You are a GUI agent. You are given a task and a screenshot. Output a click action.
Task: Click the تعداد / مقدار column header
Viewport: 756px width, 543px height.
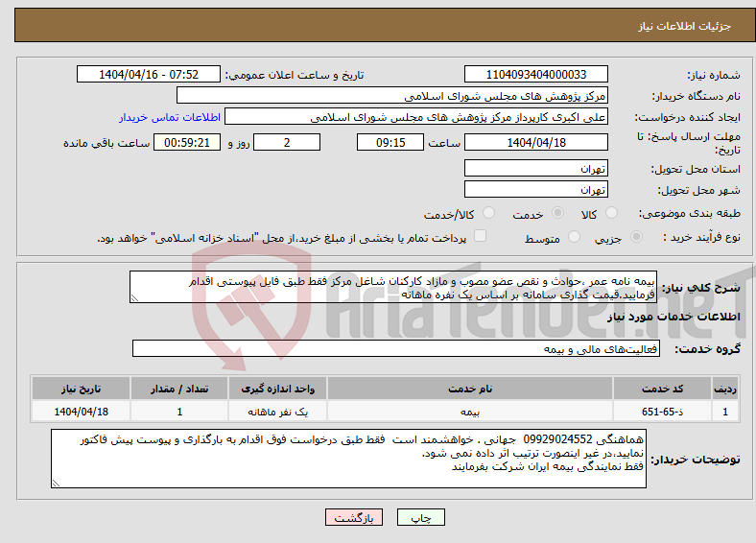click(x=179, y=389)
